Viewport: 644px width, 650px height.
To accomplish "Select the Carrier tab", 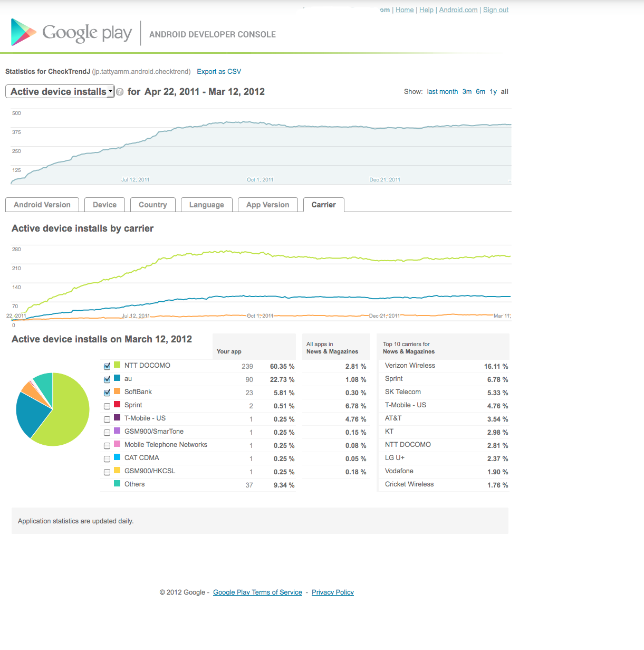I will [x=324, y=205].
